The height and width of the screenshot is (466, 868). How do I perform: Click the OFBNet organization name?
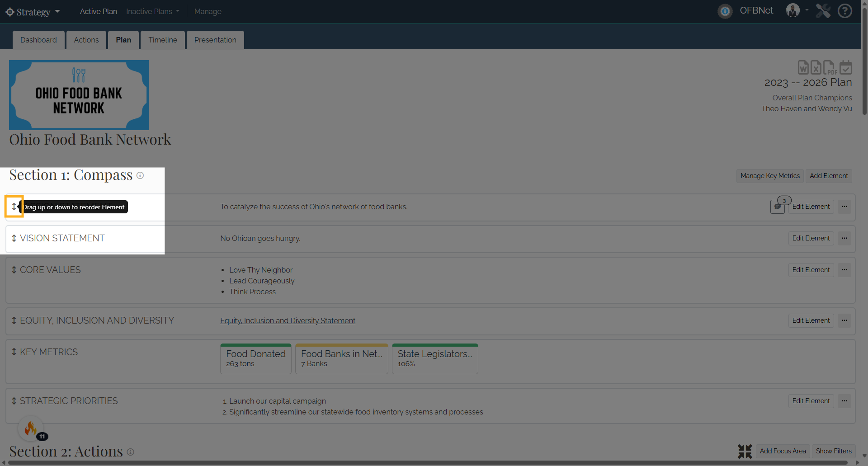click(x=756, y=10)
